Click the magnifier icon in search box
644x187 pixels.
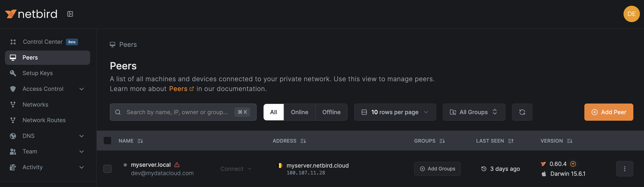(x=118, y=112)
